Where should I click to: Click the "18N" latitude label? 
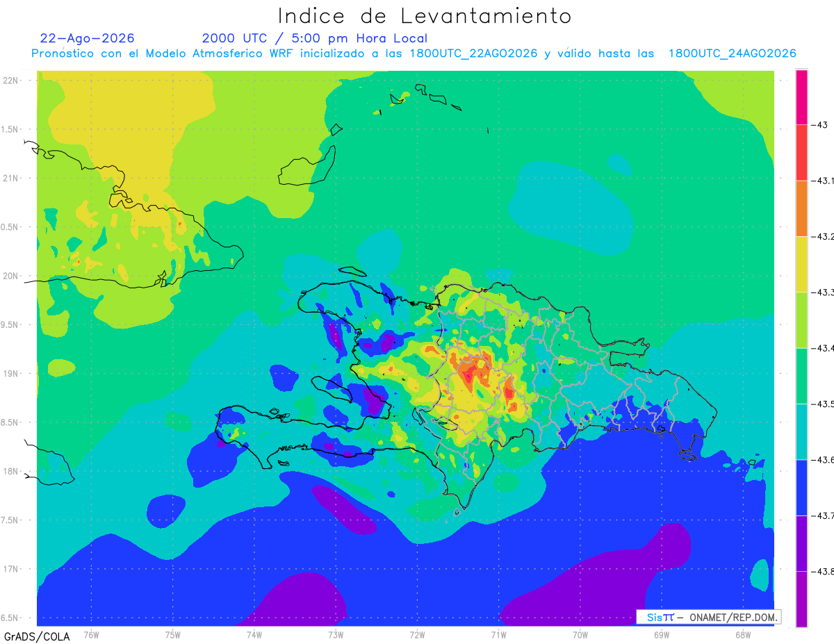click(11, 471)
